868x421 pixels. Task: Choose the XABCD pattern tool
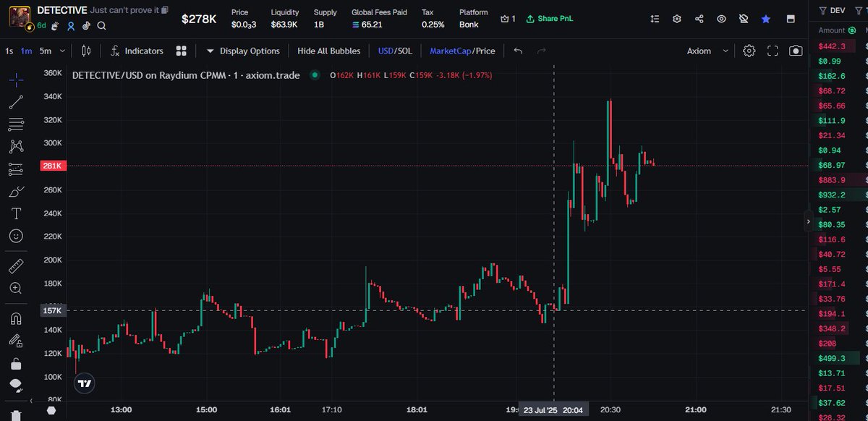(16, 147)
